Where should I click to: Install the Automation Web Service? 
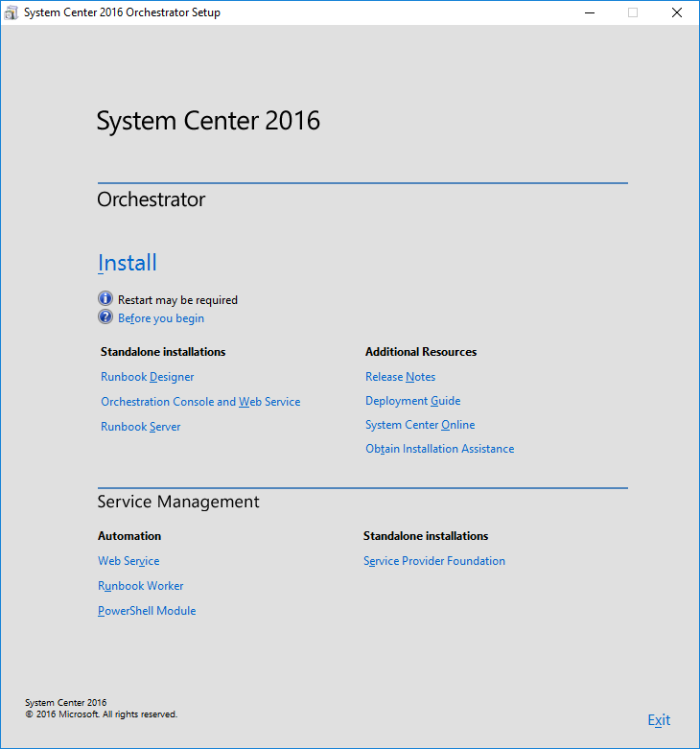(128, 561)
